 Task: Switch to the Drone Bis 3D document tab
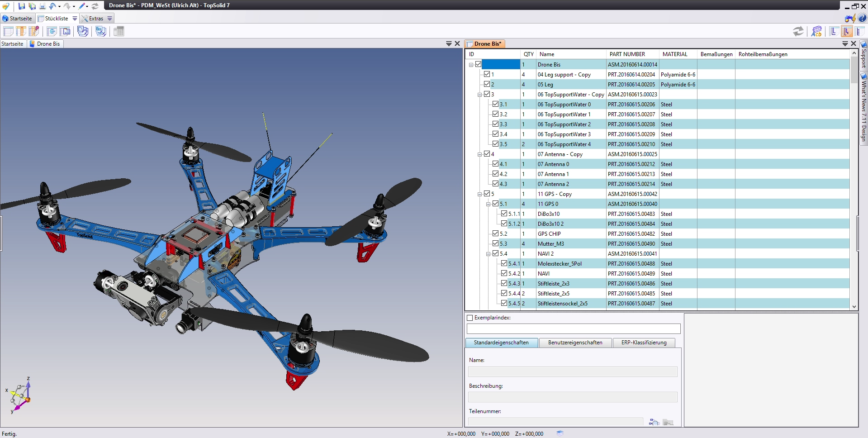click(x=45, y=44)
